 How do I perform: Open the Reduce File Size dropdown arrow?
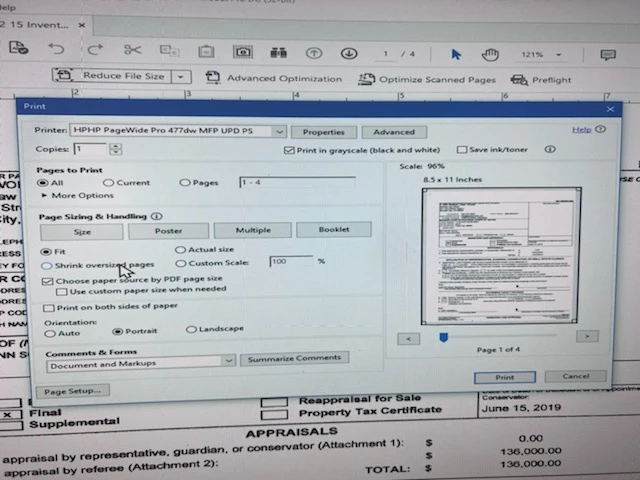[181, 77]
